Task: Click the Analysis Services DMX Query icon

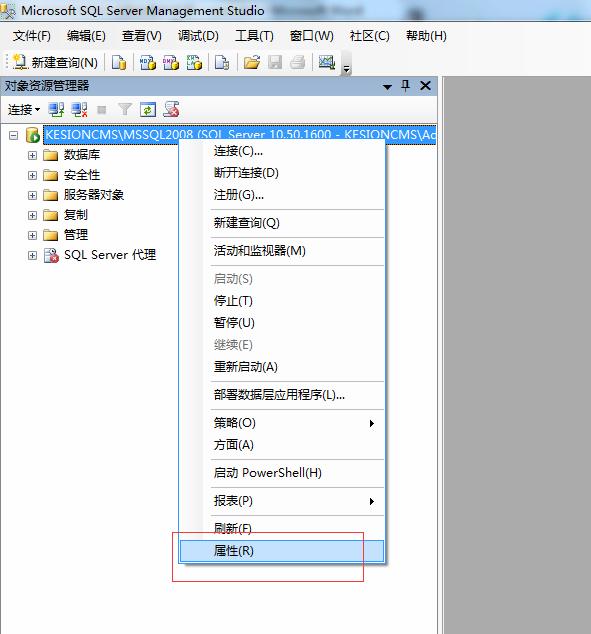Action: (x=171, y=62)
